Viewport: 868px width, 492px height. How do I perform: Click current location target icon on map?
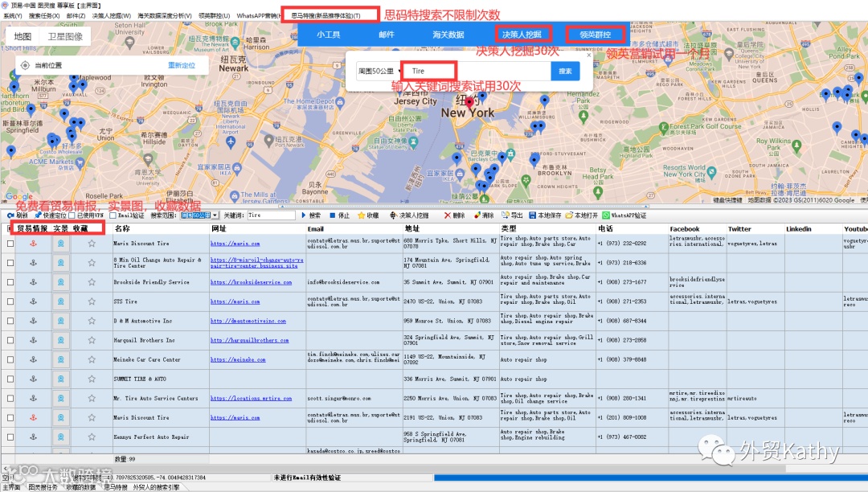click(x=25, y=65)
